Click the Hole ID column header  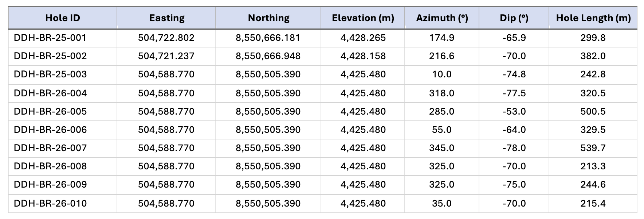click(x=63, y=18)
